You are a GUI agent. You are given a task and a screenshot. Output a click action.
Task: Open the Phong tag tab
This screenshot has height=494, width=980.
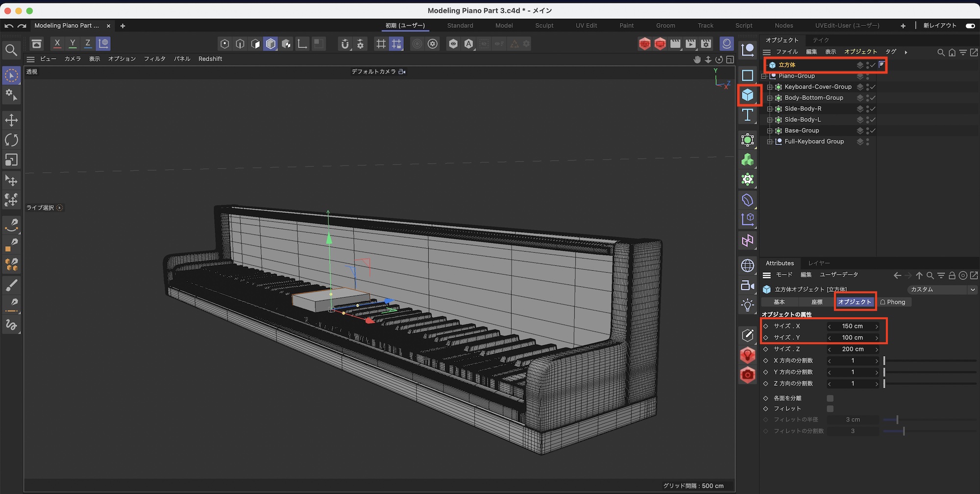pyautogui.click(x=893, y=302)
